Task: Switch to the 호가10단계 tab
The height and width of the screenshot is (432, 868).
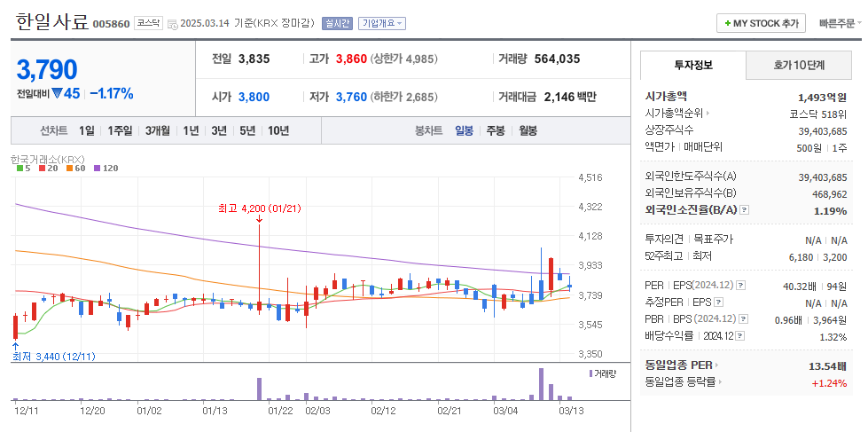Action: coord(799,65)
